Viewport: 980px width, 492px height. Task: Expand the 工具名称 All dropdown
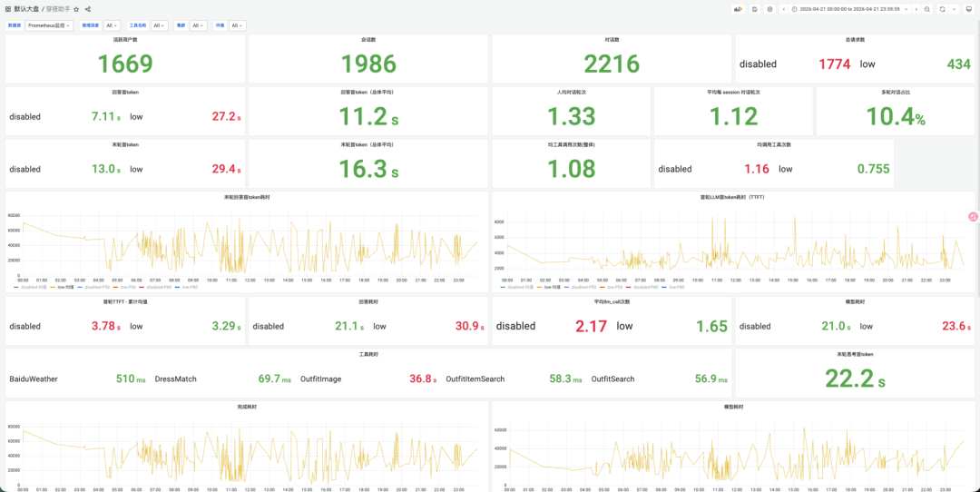click(160, 25)
